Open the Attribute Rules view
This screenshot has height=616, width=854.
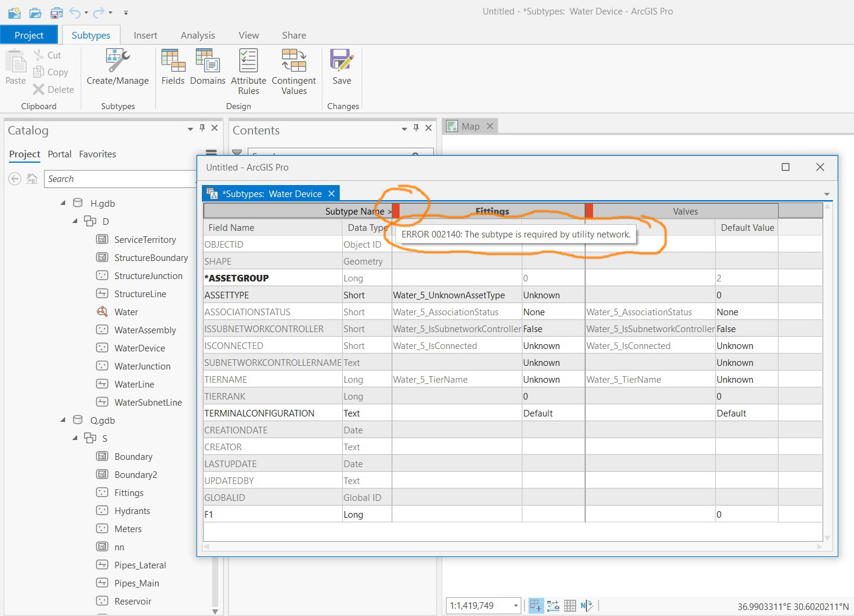(248, 72)
